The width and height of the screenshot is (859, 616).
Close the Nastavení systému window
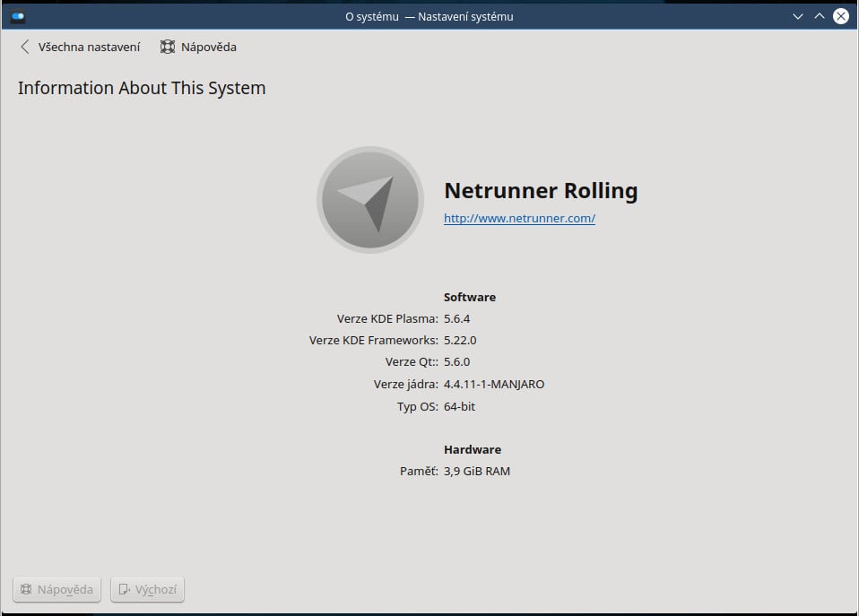point(841,16)
